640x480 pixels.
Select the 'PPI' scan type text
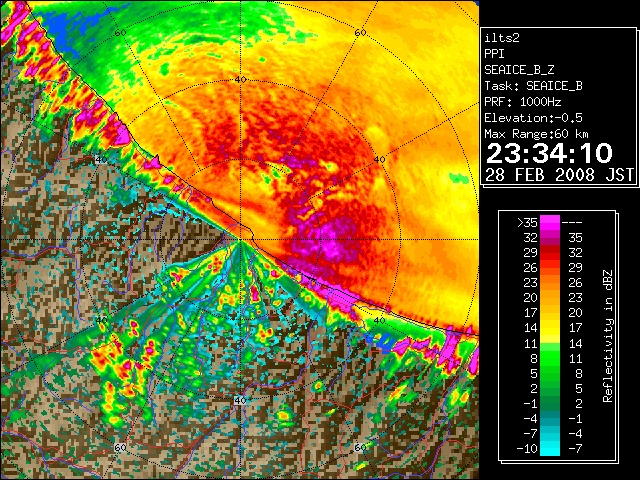494,54
